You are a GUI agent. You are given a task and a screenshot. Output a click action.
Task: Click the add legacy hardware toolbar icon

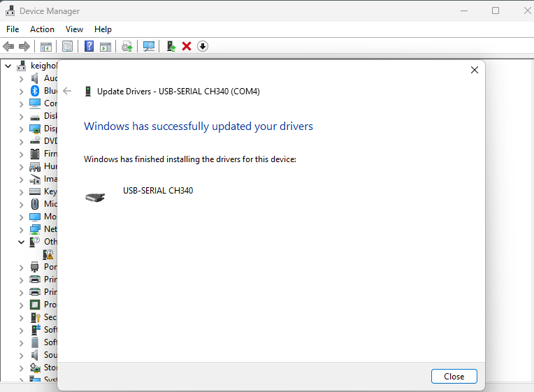click(171, 46)
